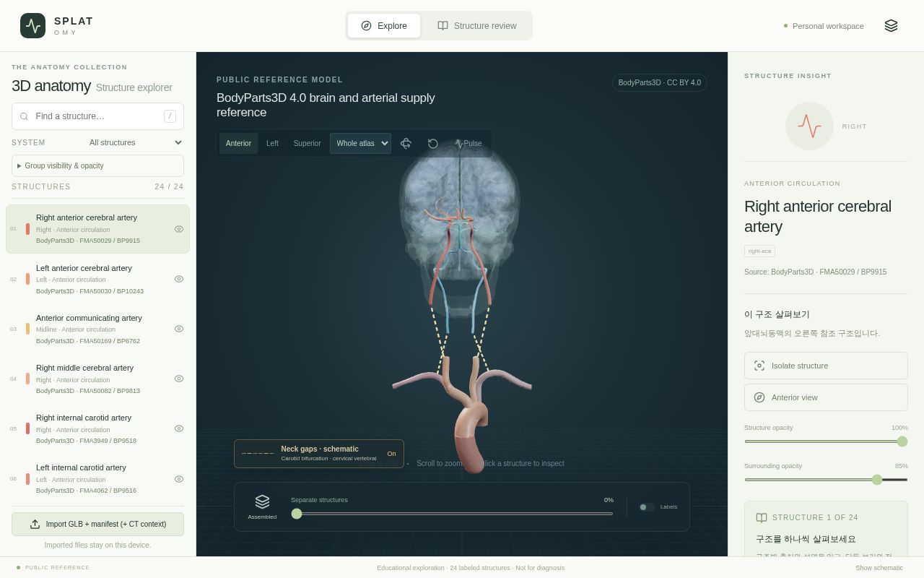Viewport: 924px width, 578px height.
Task: Select the Superior view
Action: pos(307,143)
